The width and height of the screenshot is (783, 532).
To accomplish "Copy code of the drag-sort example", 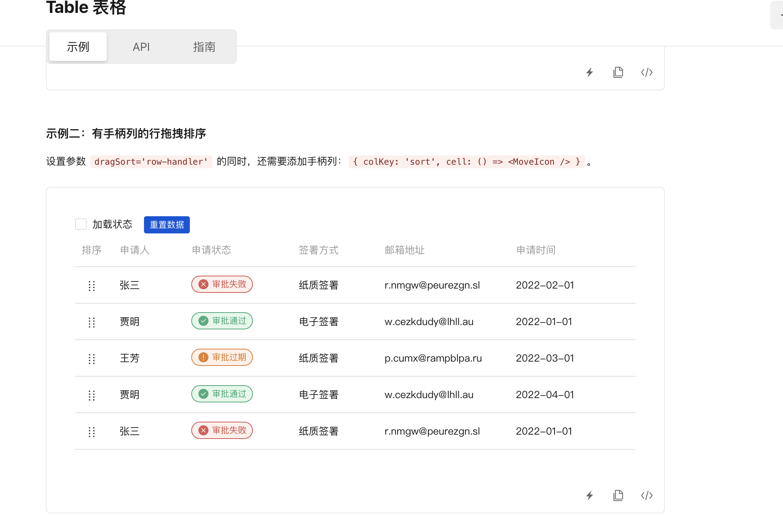I will [618, 495].
